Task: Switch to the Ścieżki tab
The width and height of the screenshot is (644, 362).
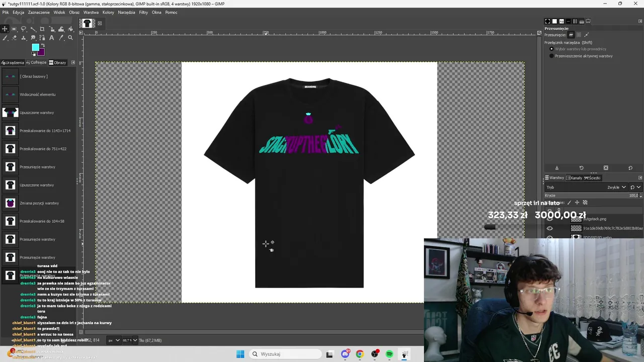Action: tap(592, 177)
